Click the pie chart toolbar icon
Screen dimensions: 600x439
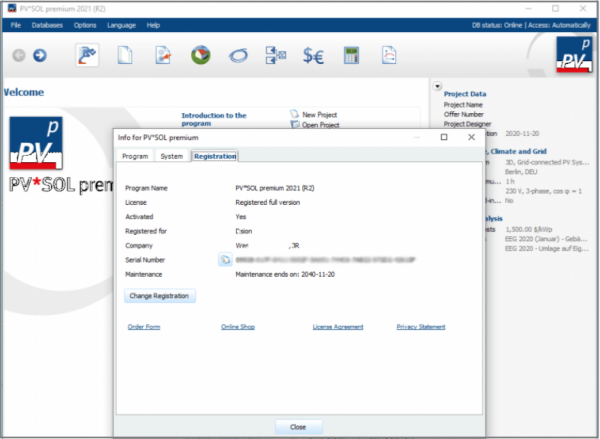(201, 55)
